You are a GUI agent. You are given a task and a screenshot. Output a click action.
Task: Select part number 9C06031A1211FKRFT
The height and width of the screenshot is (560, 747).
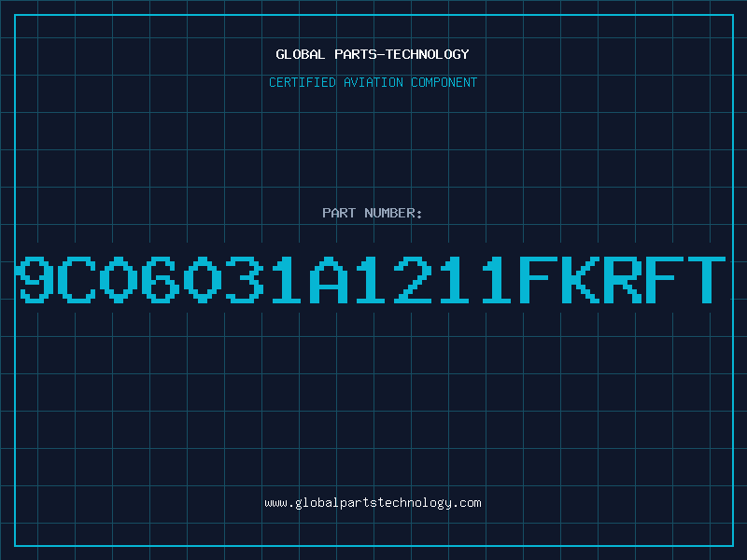(x=371, y=279)
